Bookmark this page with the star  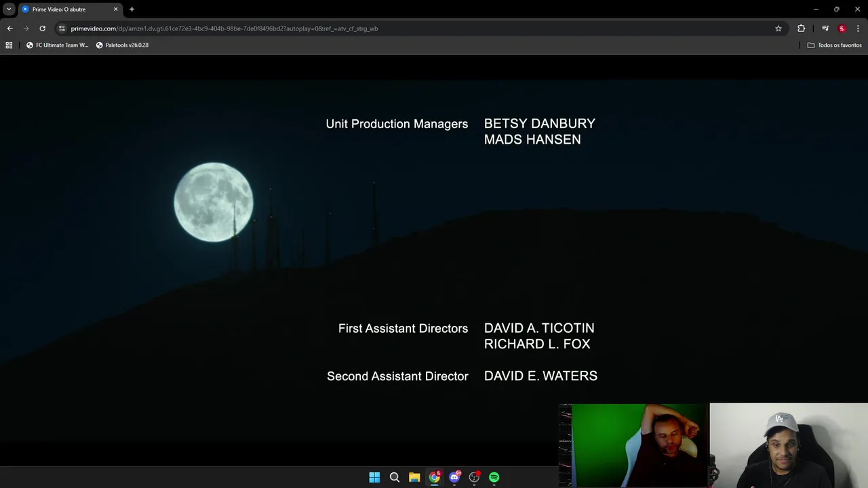[778, 28]
